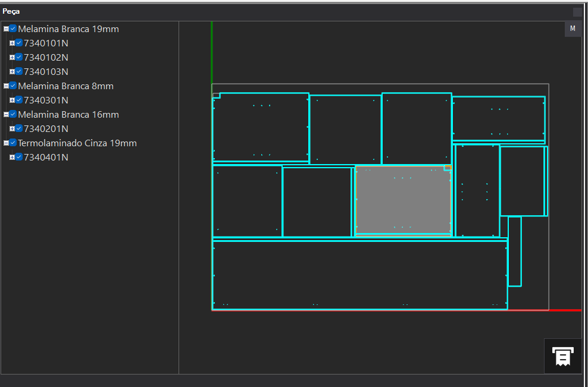The width and height of the screenshot is (588, 387).
Task: Uncheck the Melamina Branca 19mm checkbox
Action: point(13,29)
